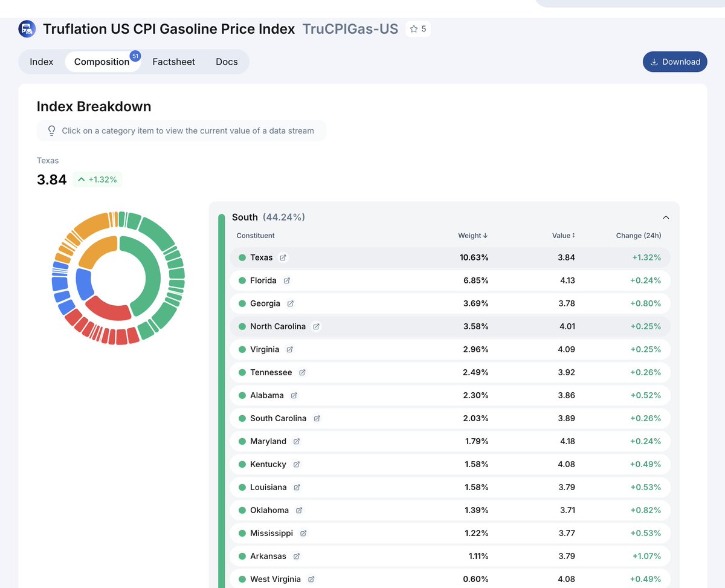Click the blue inner donut segment
Viewport: 725px width, 588px height.
coord(83,284)
